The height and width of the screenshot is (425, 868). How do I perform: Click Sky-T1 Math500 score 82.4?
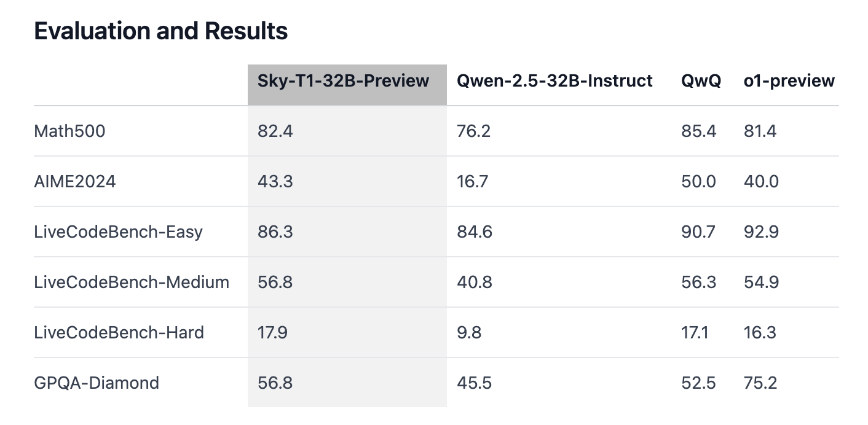pyautogui.click(x=275, y=131)
